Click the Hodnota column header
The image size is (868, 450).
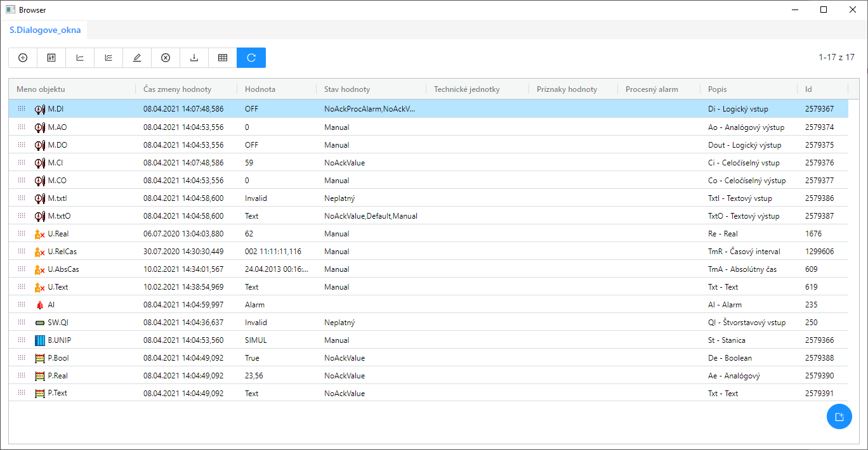tap(260, 89)
